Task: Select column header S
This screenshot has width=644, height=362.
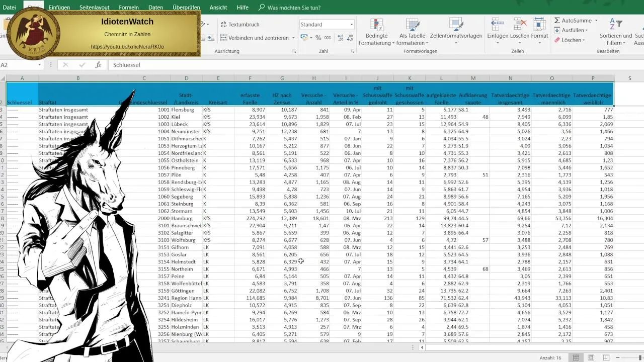Action: (629, 78)
